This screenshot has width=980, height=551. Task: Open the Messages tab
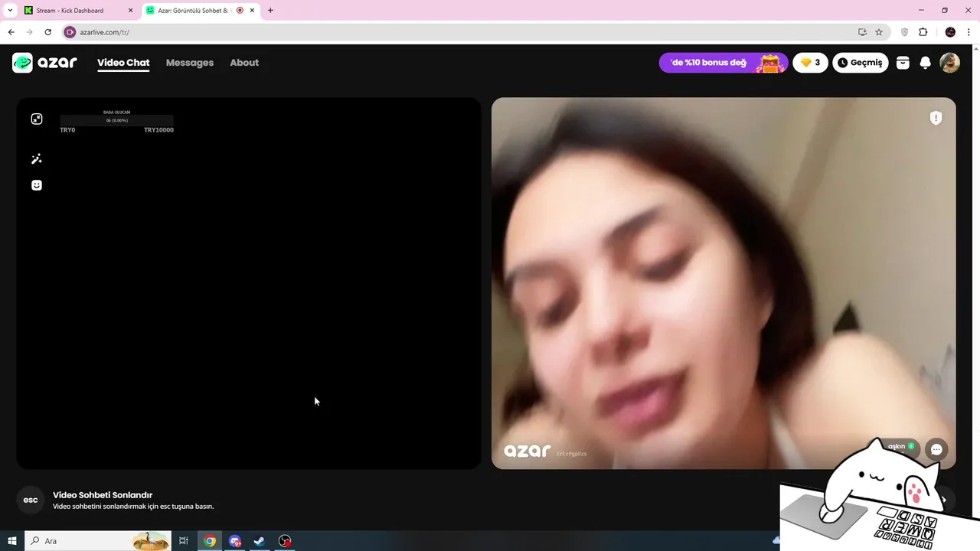tap(190, 63)
